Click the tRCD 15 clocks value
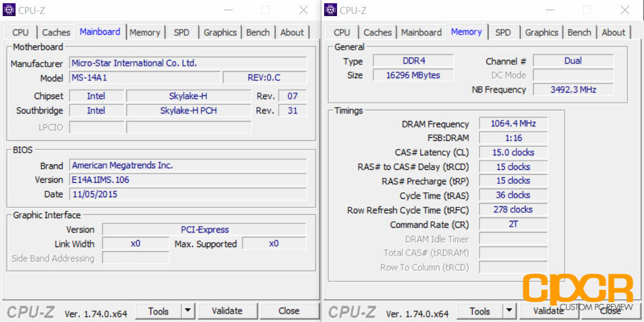The image size is (644, 322). [513, 167]
